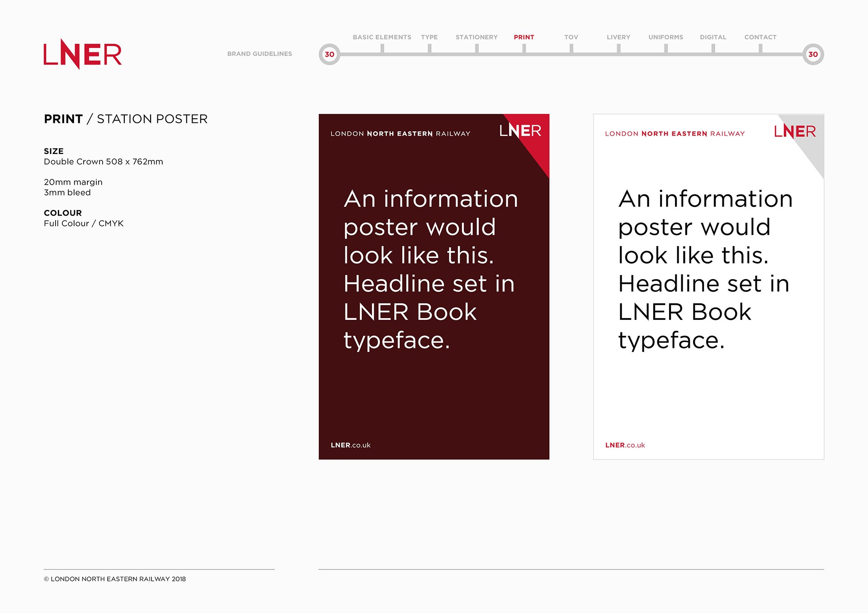Open the Livery section

point(618,37)
